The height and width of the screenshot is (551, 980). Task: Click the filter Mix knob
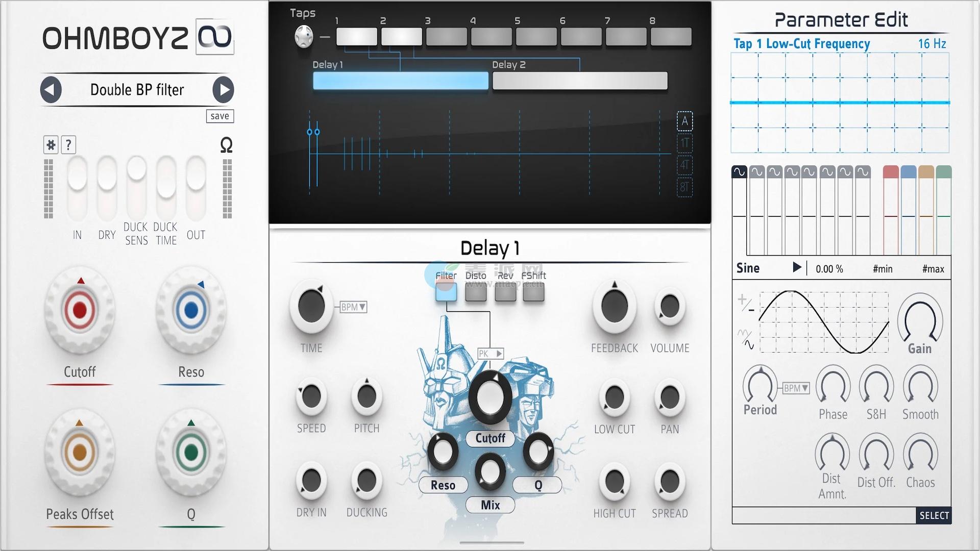click(x=490, y=472)
